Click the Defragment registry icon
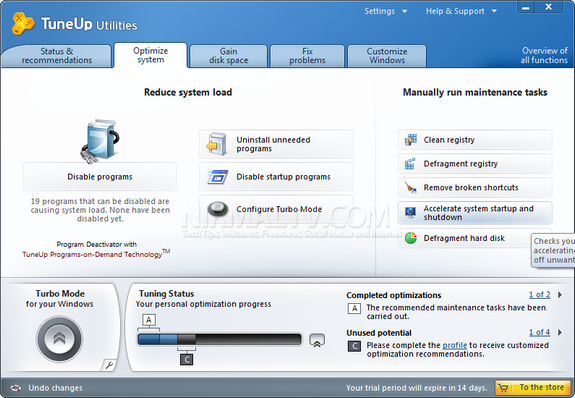The width and height of the screenshot is (575, 398). (x=410, y=164)
